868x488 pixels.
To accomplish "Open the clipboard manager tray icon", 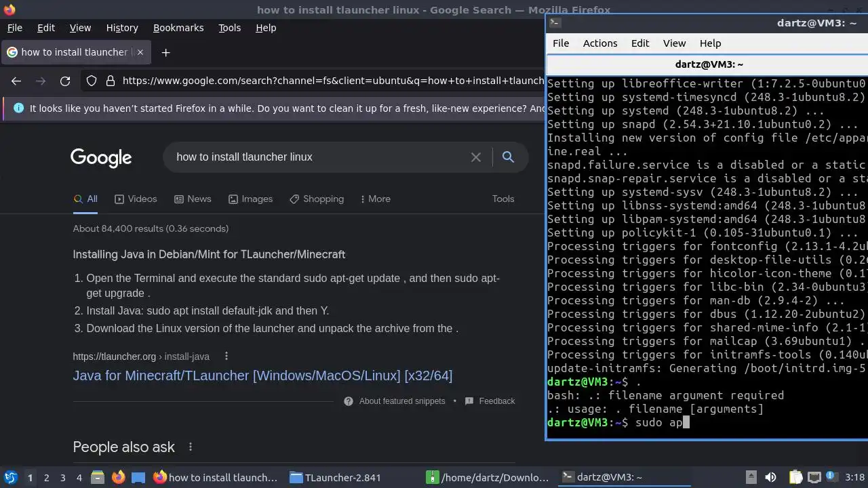I will coord(795,478).
